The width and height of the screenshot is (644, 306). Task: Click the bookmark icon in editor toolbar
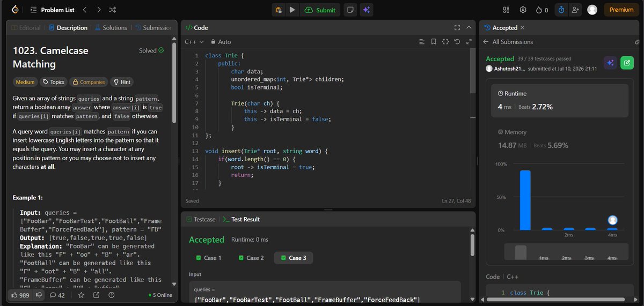click(434, 41)
